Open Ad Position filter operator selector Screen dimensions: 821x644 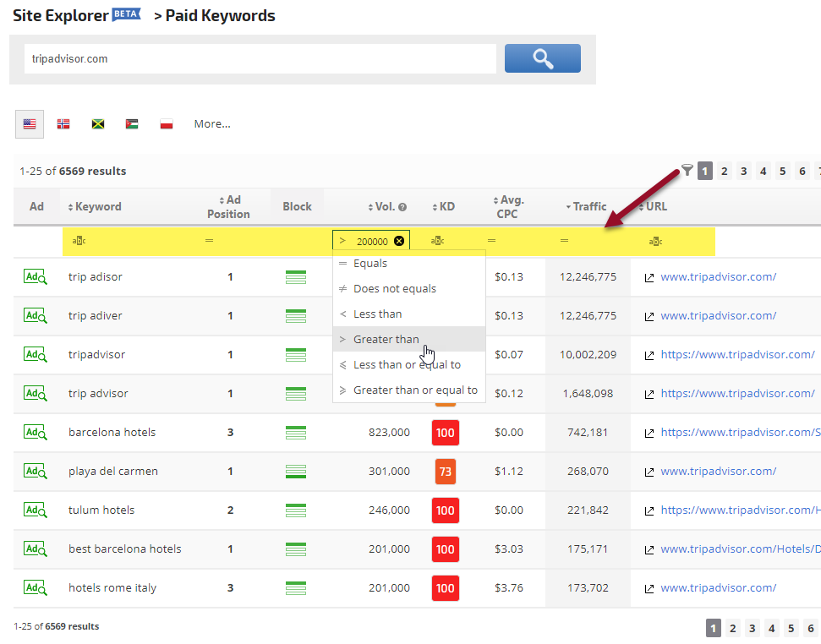click(209, 241)
